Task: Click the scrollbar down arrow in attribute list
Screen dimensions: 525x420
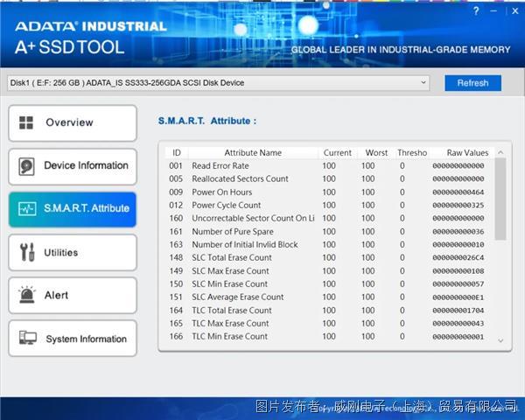Action: (x=501, y=340)
